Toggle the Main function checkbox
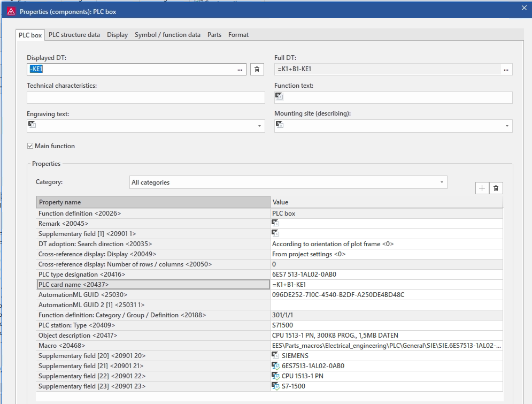 tap(30, 146)
